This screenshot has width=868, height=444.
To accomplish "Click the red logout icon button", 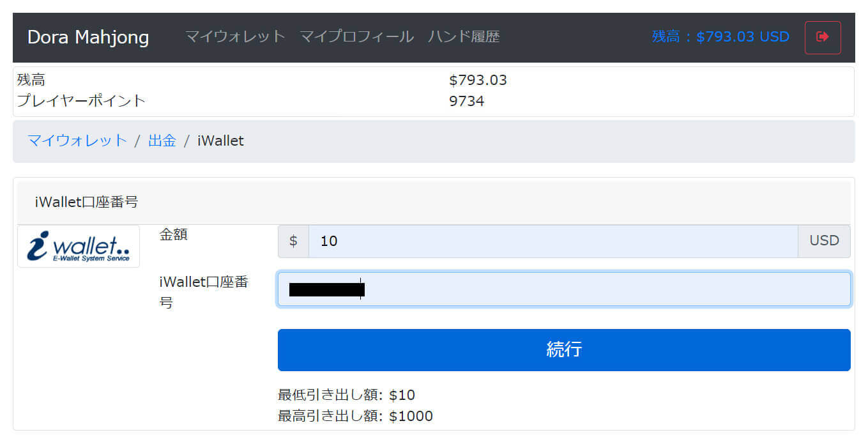I will [823, 37].
